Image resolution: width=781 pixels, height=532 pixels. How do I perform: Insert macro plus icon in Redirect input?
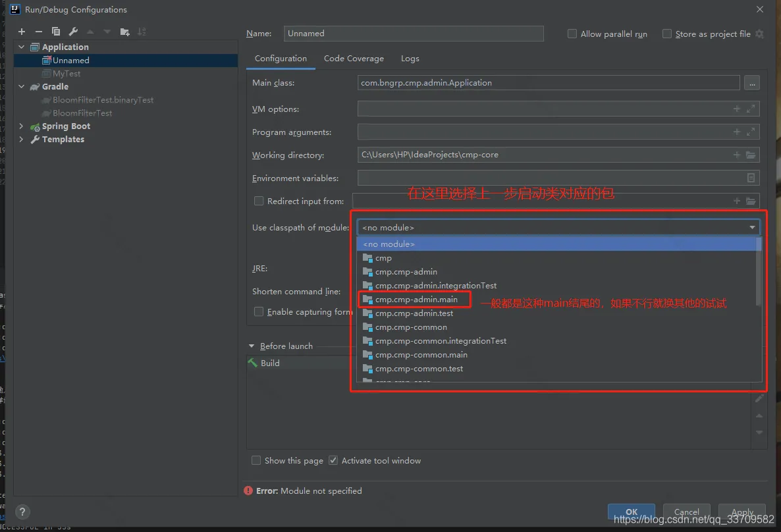click(737, 201)
